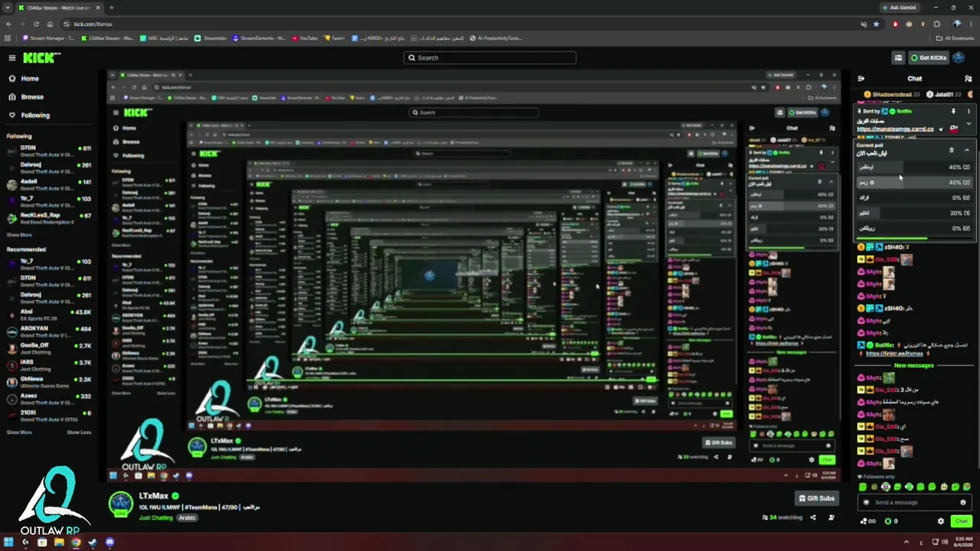Click the chat identity shield icon
980x551 pixels.
(x=867, y=503)
